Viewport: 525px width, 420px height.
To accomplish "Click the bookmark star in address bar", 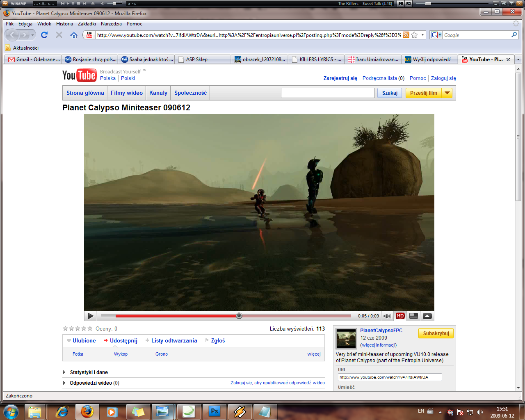I will (x=414, y=35).
